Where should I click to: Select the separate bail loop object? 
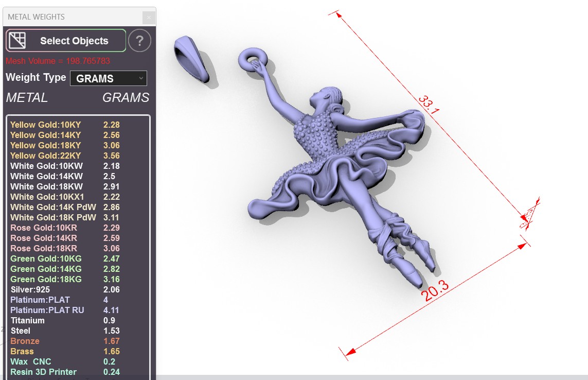(191, 59)
